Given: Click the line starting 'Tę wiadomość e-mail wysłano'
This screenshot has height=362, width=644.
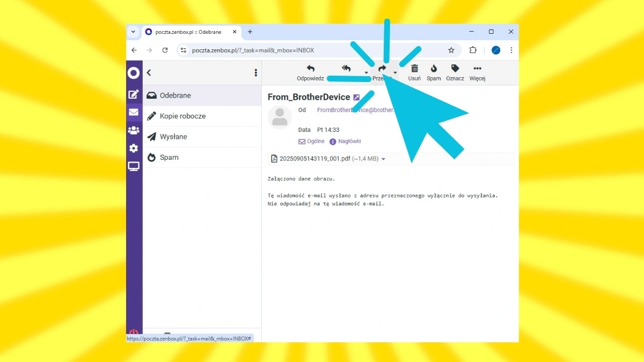Looking at the screenshot, I should [383, 195].
